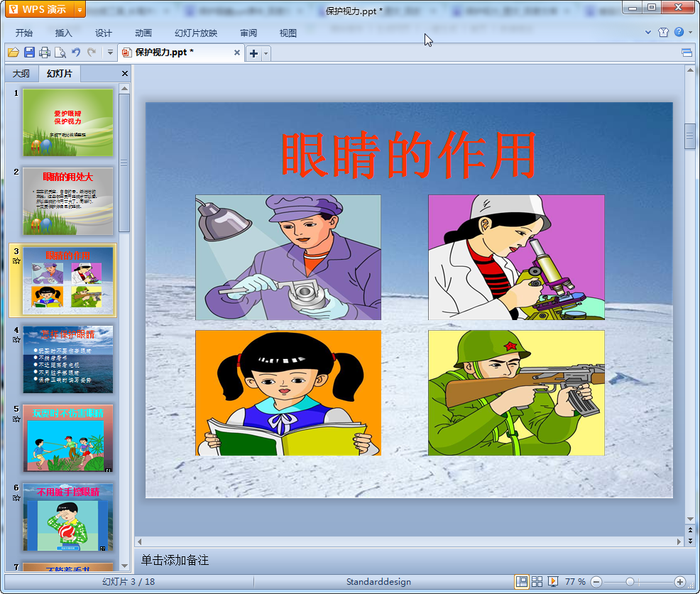The height and width of the screenshot is (594, 700).
Task: Switch to the 大纲 outline tab
Action: (21, 74)
